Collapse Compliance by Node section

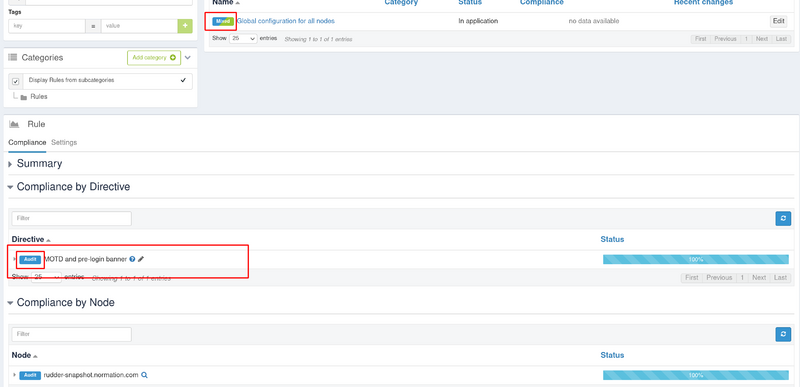[61, 303]
